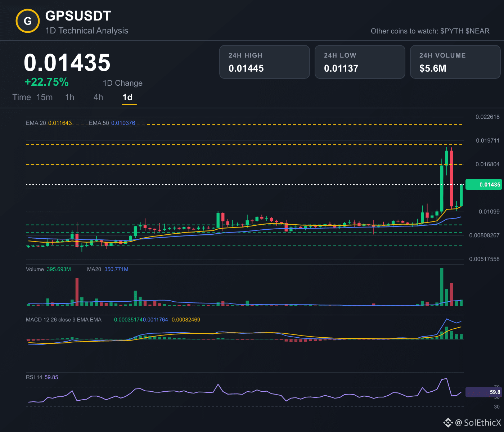Click the 1D Technical Analysis subtitle
This screenshot has height=432, width=504.
pos(87,31)
